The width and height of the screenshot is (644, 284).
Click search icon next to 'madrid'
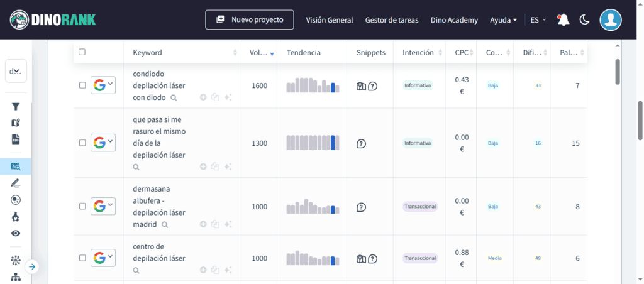tap(165, 224)
